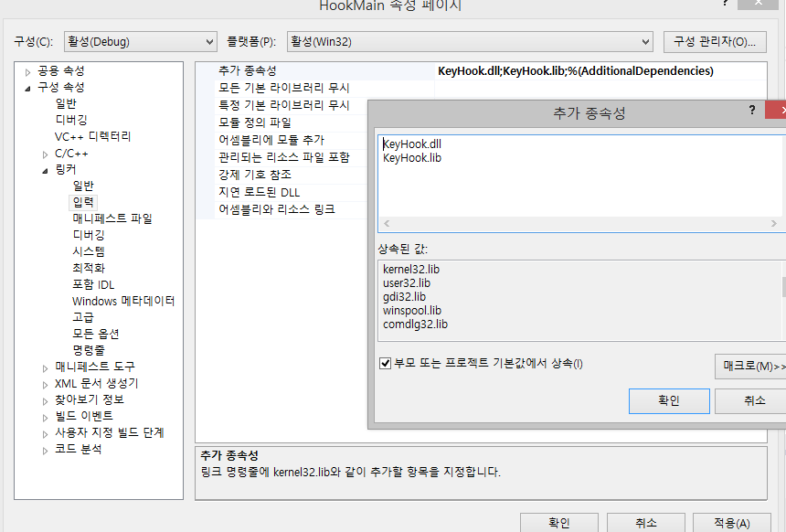Expand the 매니페스트 도구 tree node

46,367
